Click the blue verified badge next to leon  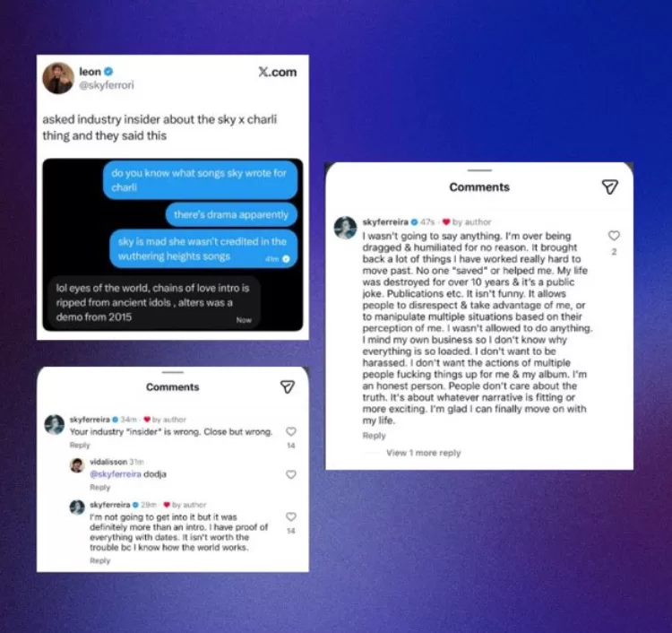(108, 72)
